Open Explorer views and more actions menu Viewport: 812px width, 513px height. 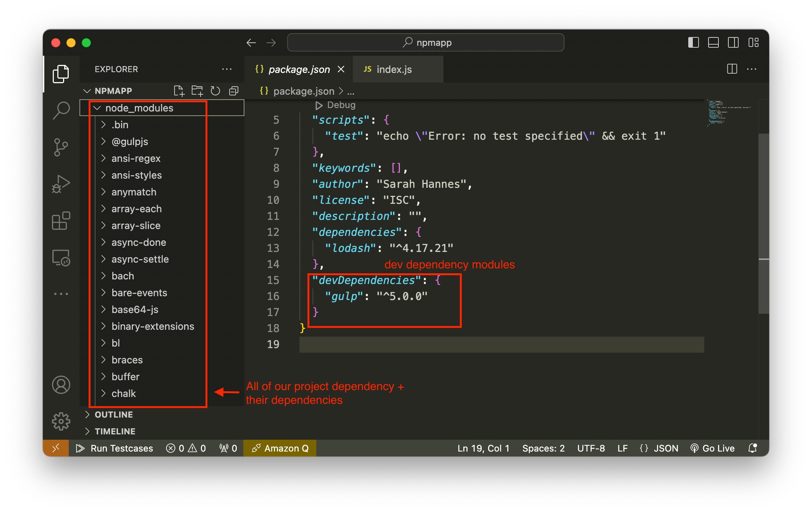(227, 69)
